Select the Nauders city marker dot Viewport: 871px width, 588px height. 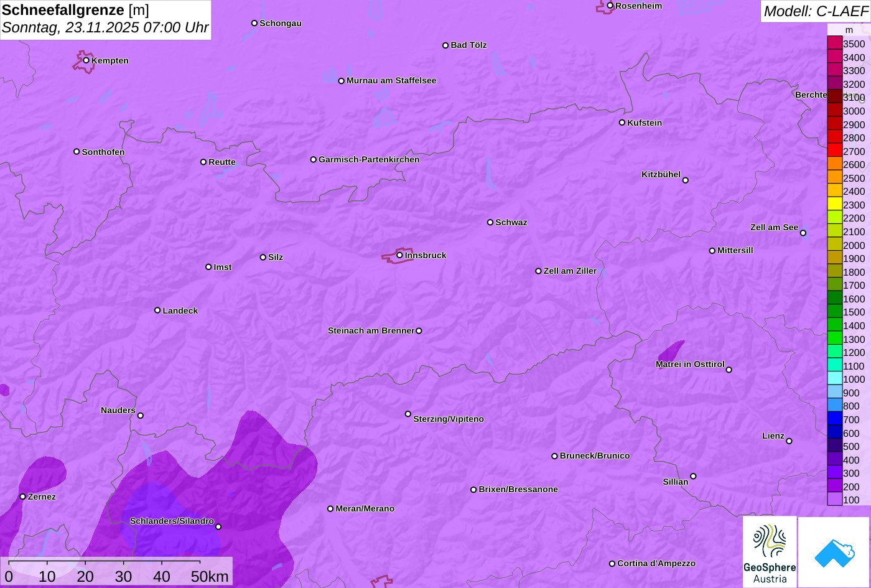(140, 416)
